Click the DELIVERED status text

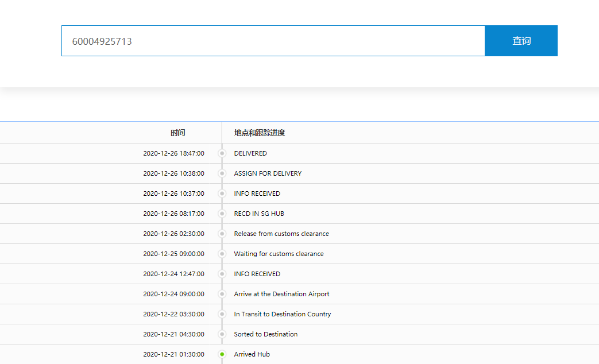(x=250, y=153)
